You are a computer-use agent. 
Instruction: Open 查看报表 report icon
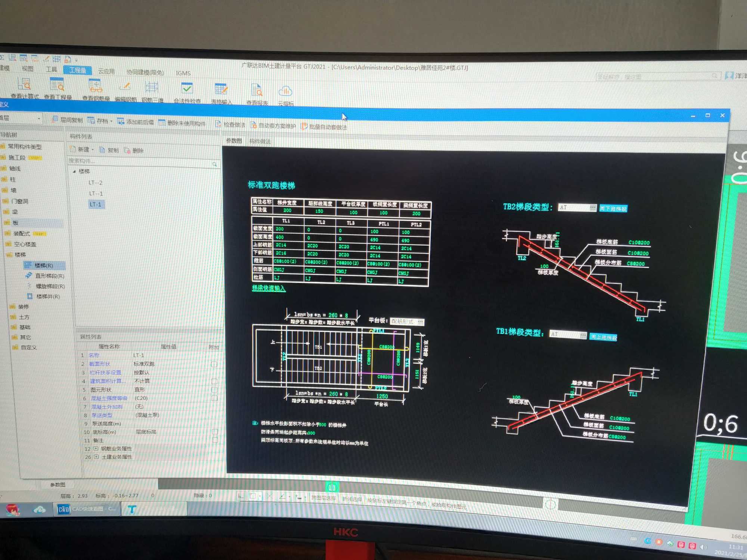coord(257,95)
